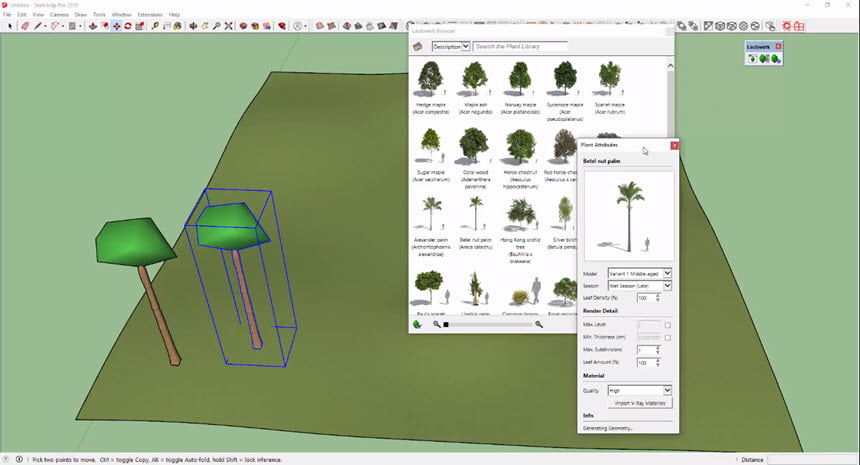Open the Season dropdown
The width and height of the screenshot is (860, 465).
tap(640, 286)
